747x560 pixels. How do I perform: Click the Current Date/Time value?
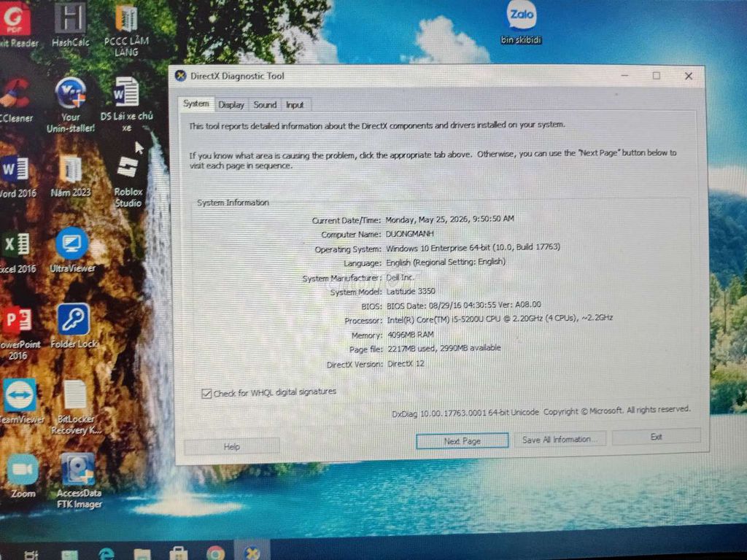(x=449, y=219)
